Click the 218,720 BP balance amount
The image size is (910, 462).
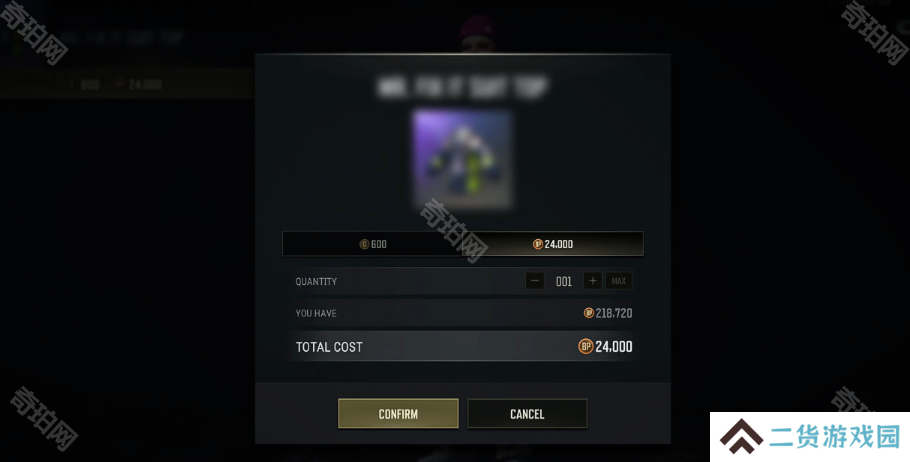coord(613,313)
